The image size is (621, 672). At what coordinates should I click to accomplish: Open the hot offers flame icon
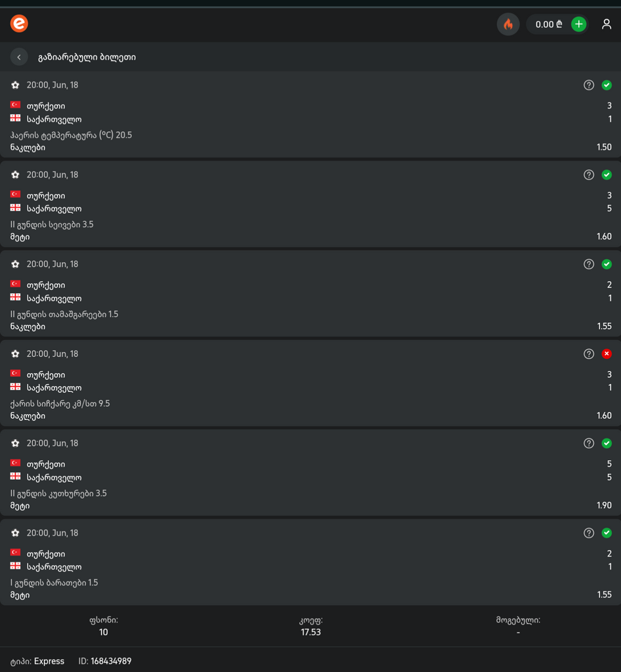tap(508, 25)
